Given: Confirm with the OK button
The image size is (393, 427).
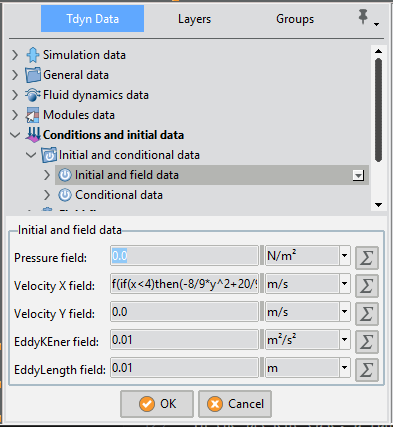Looking at the screenshot, I should point(157,404).
